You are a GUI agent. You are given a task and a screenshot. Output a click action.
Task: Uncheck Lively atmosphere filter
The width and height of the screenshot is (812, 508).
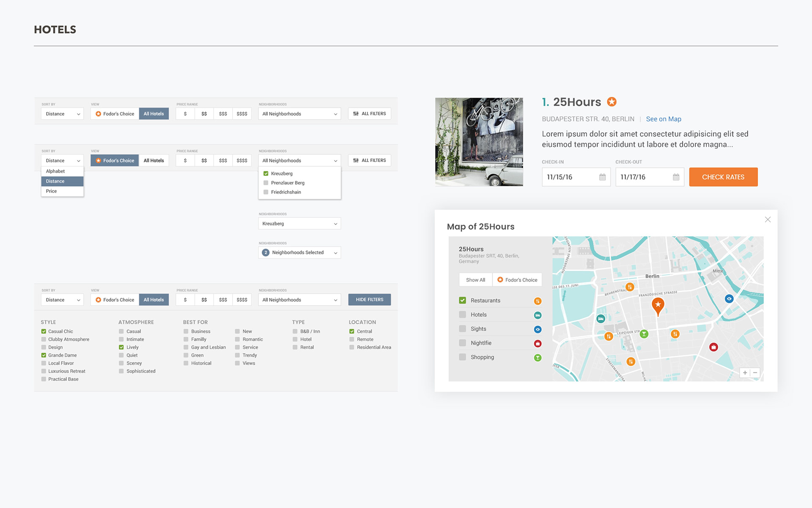pos(121,347)
